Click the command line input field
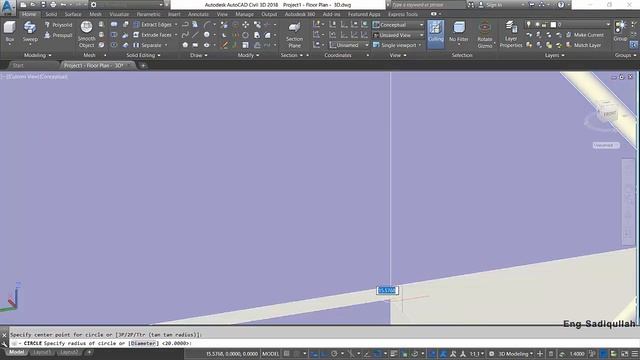Image resolution: width=640 pixels, height=360 pixels. pos(322,344)
